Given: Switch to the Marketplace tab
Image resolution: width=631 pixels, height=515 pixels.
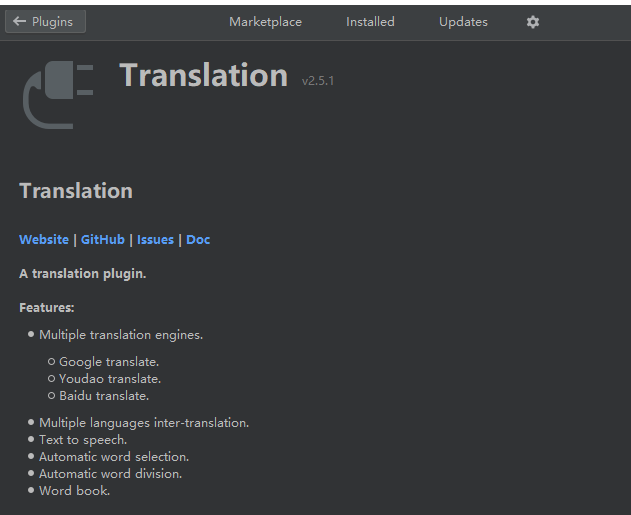Looking at the screenshot, I should coord(265,22).
